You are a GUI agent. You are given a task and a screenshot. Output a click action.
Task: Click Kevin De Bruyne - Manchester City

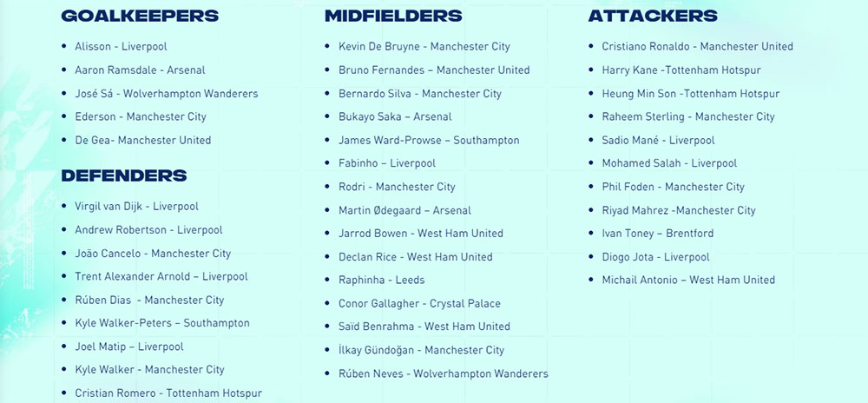(x=424, y=47)
